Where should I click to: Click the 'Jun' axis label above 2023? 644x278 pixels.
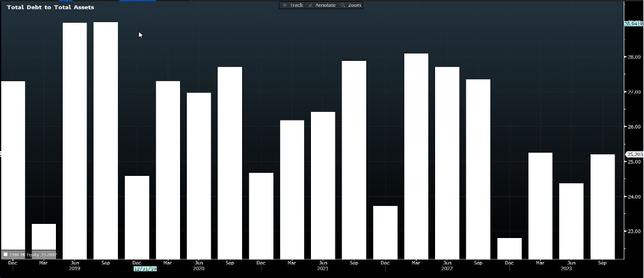coord(571,263)
